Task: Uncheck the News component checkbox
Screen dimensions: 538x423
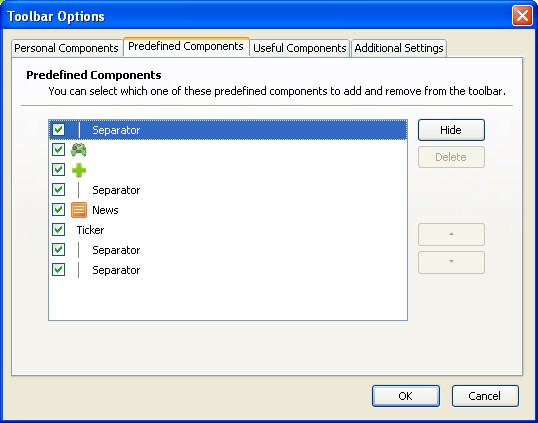Action: (x=58, y=210)
